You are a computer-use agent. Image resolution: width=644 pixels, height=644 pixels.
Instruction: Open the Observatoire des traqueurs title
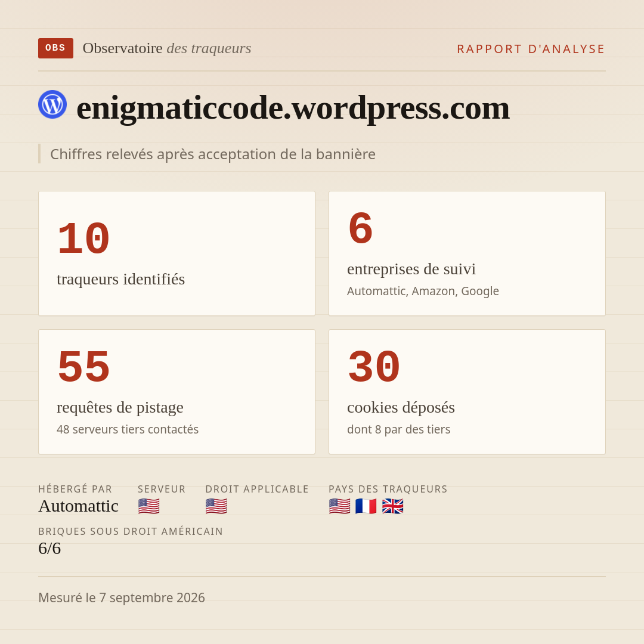click(167, 48)
